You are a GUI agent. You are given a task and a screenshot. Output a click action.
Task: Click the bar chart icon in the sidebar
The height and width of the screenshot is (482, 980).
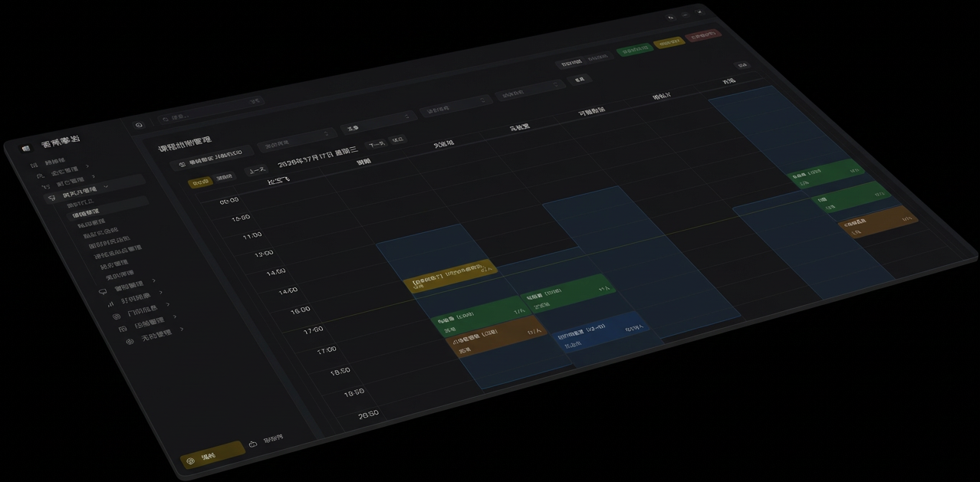pyautogui.click(x=110, y=303)
